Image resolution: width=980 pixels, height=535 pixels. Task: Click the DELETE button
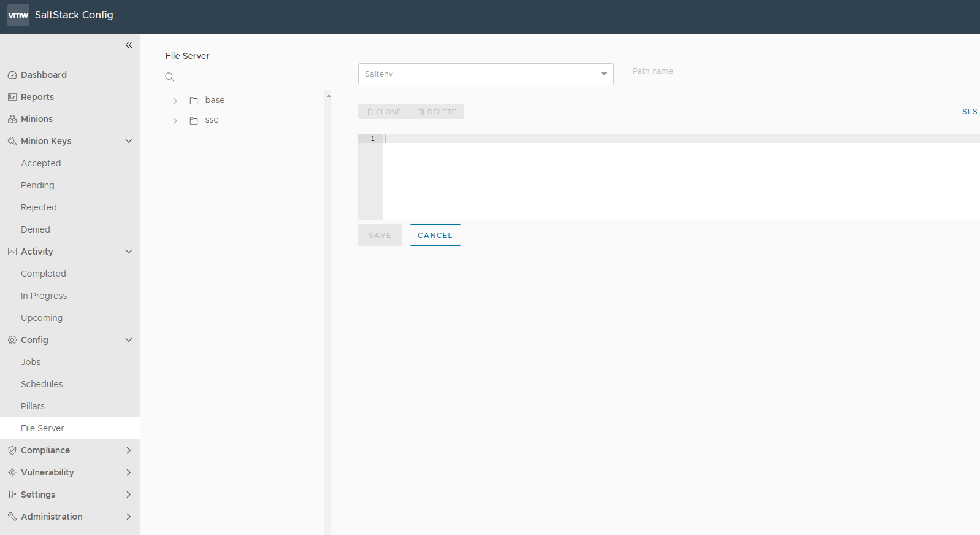(x=437, y=112)
